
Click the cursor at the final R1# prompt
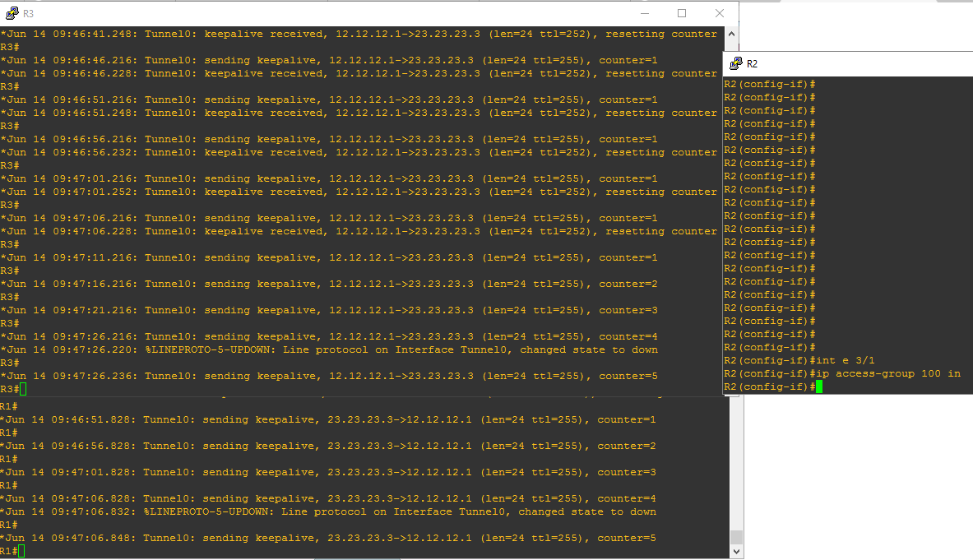(21, 551)
